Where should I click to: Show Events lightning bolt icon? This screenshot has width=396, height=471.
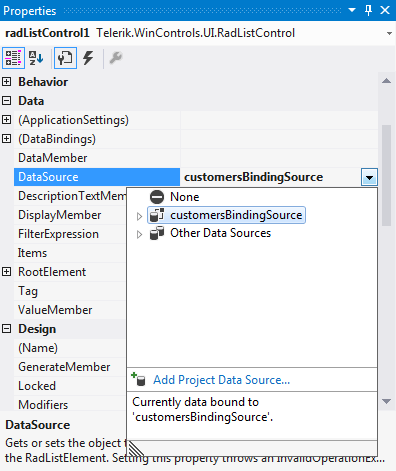coord(88,58)
